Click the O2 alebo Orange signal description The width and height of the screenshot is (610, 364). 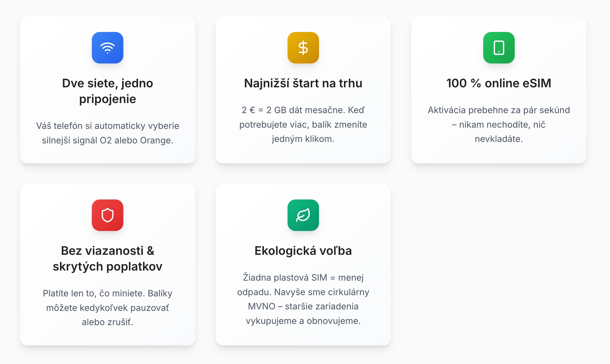[108, 133]
